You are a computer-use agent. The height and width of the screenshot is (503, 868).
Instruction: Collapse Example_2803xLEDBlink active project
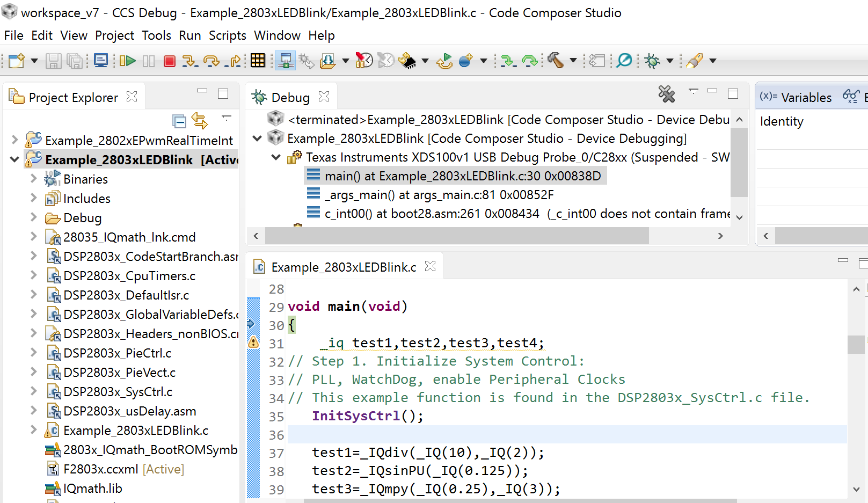(14, 159)
